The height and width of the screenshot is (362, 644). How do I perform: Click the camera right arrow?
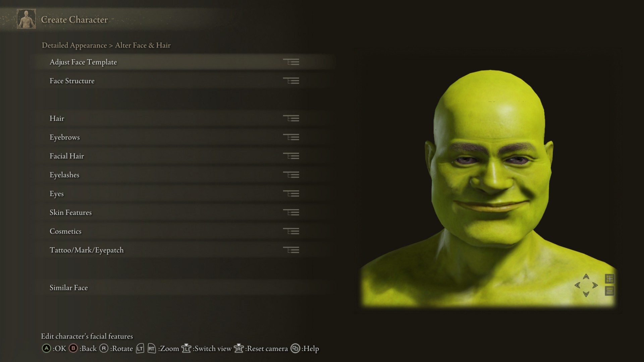595,285
